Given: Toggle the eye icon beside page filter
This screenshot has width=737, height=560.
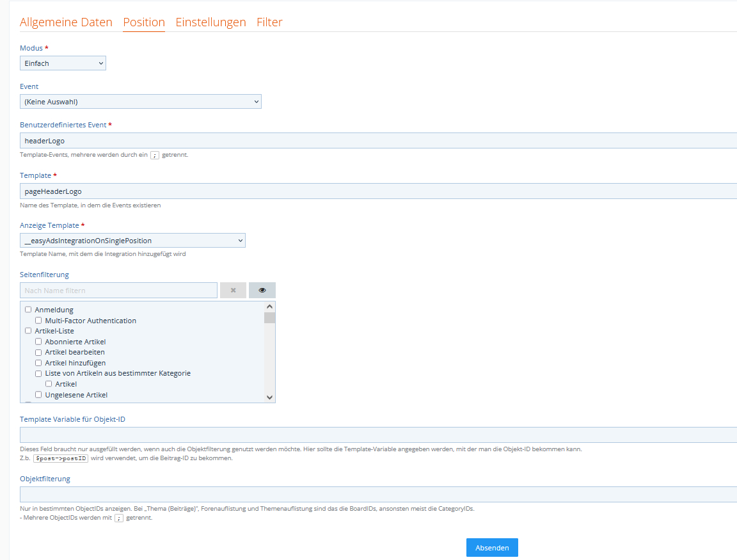Looking at the screenshot, I should pos(262,291).
